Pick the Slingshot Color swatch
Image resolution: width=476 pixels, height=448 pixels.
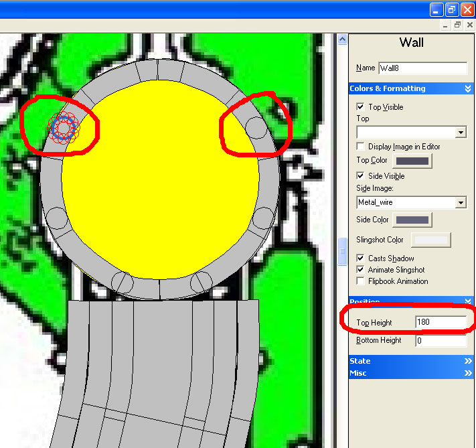430,240
